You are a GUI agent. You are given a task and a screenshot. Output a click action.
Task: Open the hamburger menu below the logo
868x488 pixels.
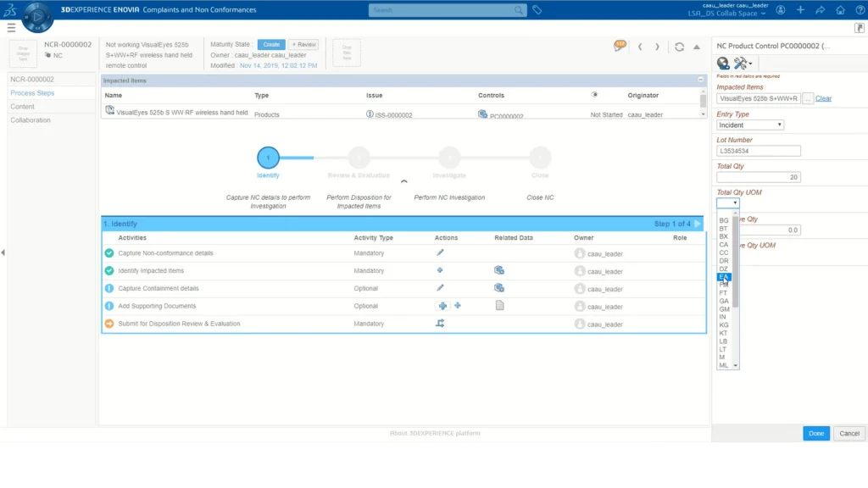pos(11,28)
